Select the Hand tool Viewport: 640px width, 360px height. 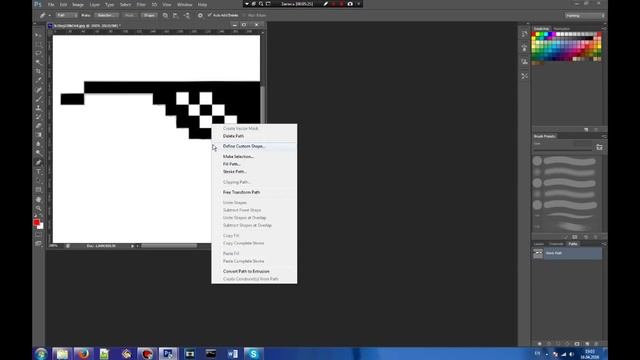click(38, 199)
